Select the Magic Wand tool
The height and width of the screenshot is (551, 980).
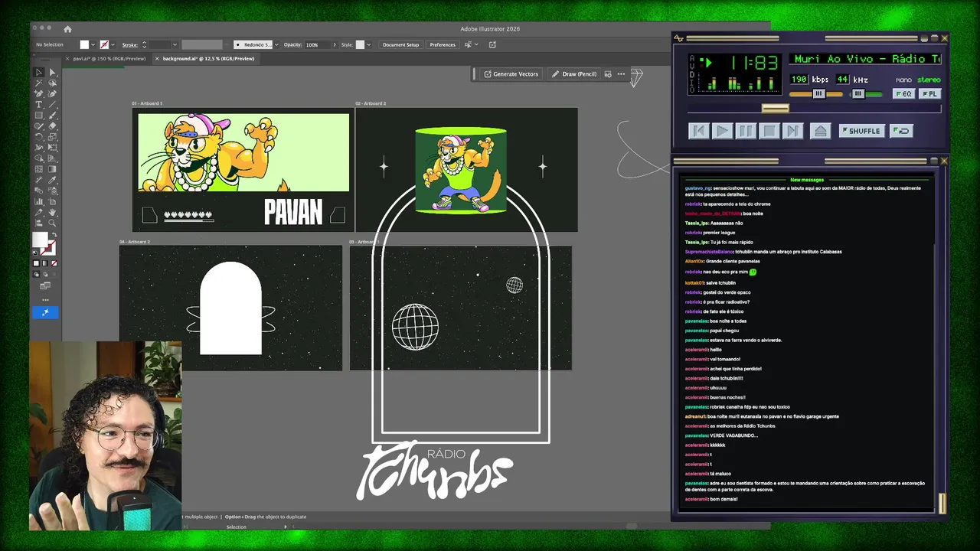[38, 82]
